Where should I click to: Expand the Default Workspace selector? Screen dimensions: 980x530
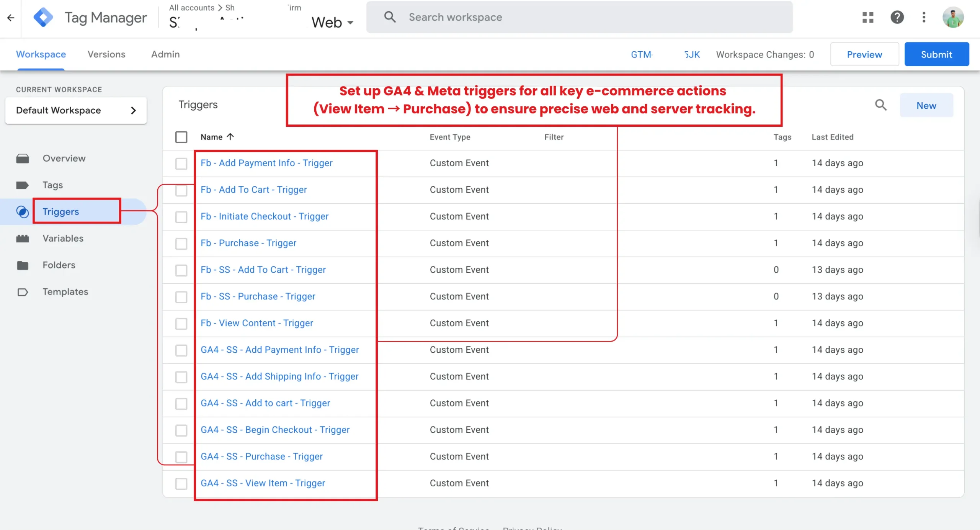tap(76, 110)
